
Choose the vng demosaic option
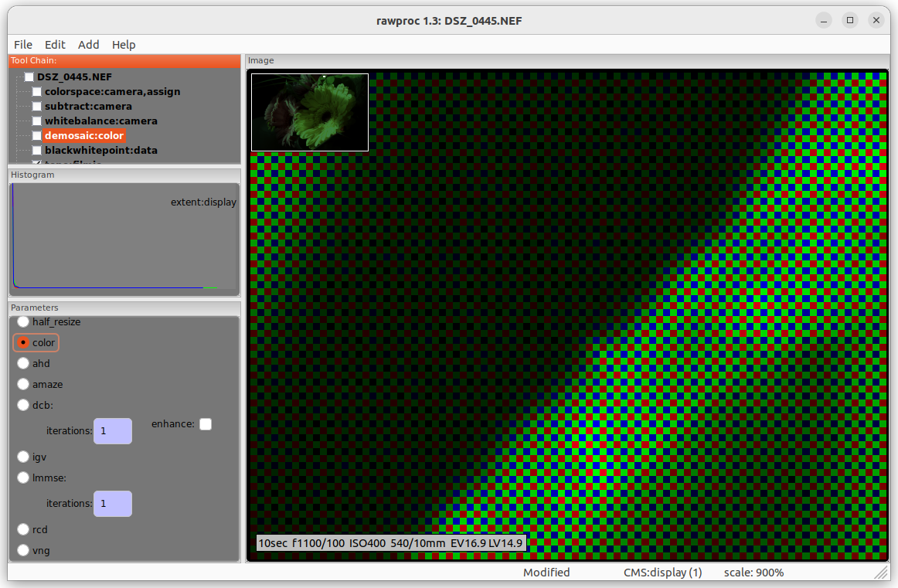point(24,550)
